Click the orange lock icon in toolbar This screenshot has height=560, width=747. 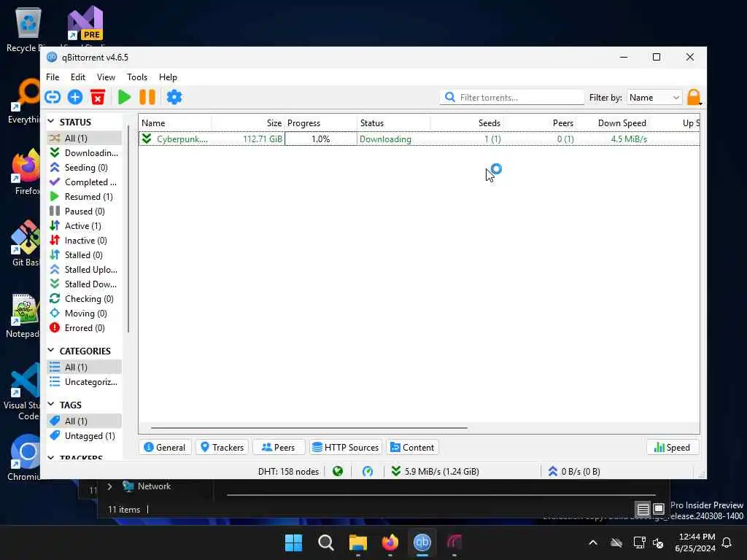coord(694,97)
